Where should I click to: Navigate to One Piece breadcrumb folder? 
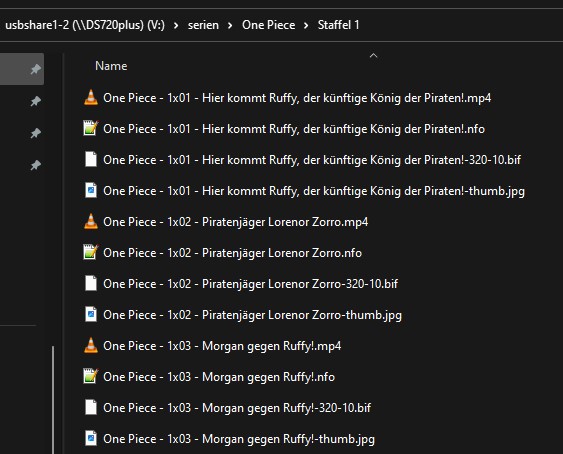[x=269, y=25]
